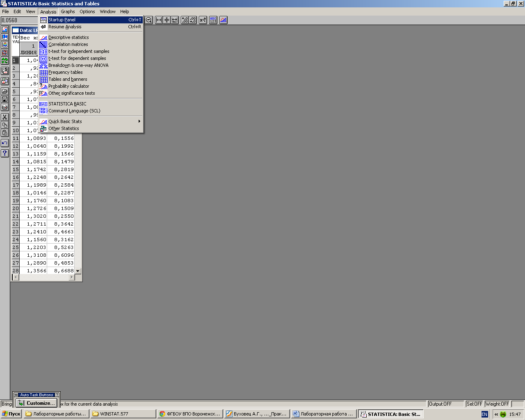Select cell with value 8,6688

pos(61,271)
